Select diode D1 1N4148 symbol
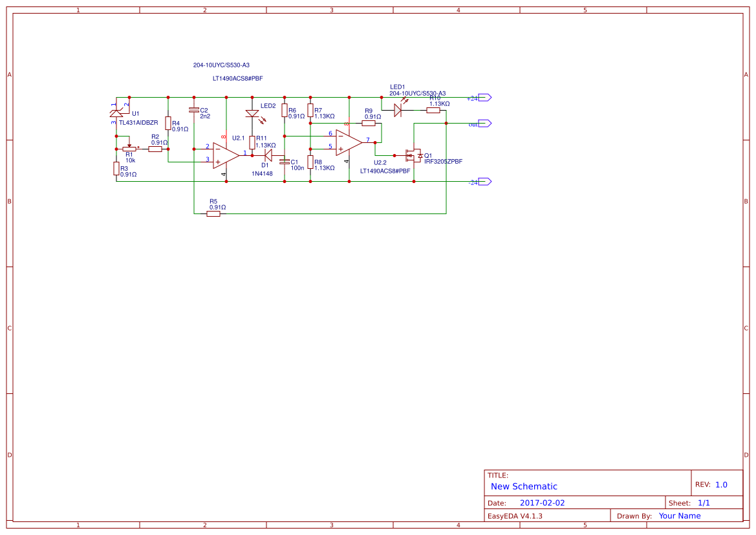Image resolution: width=756 pixels, height=535 pixels. 268,156
